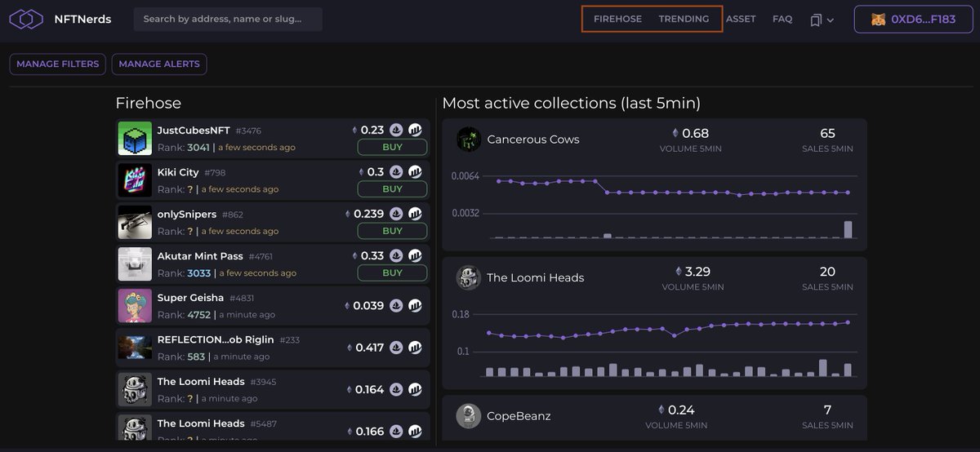Click Super Geisha collection name

(x=190, y=298)
